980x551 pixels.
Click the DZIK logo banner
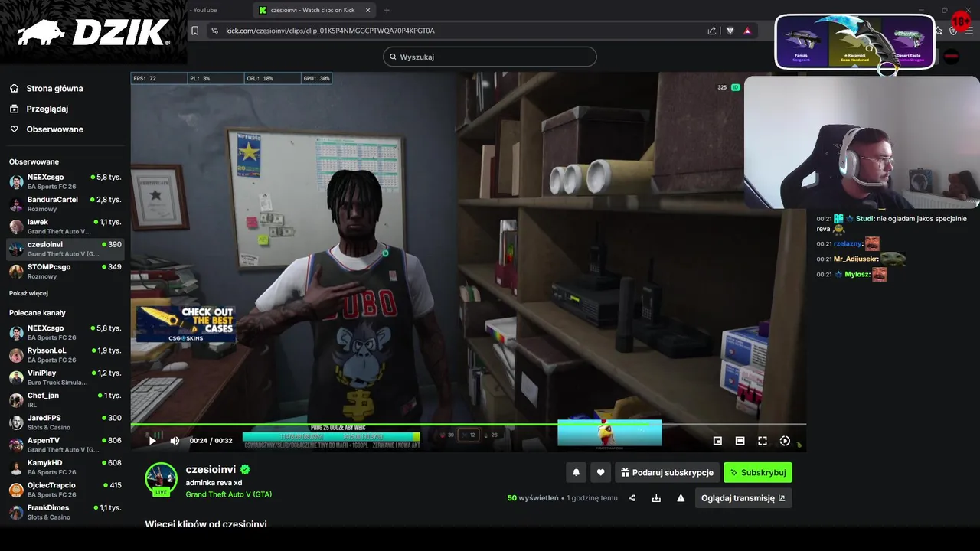pyautogui.click(x=93, y=32)
